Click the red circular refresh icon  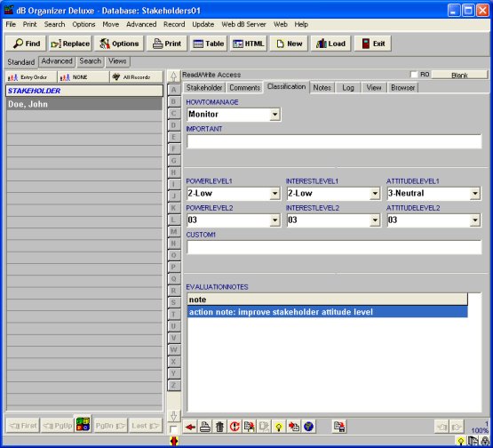[235, 427]
